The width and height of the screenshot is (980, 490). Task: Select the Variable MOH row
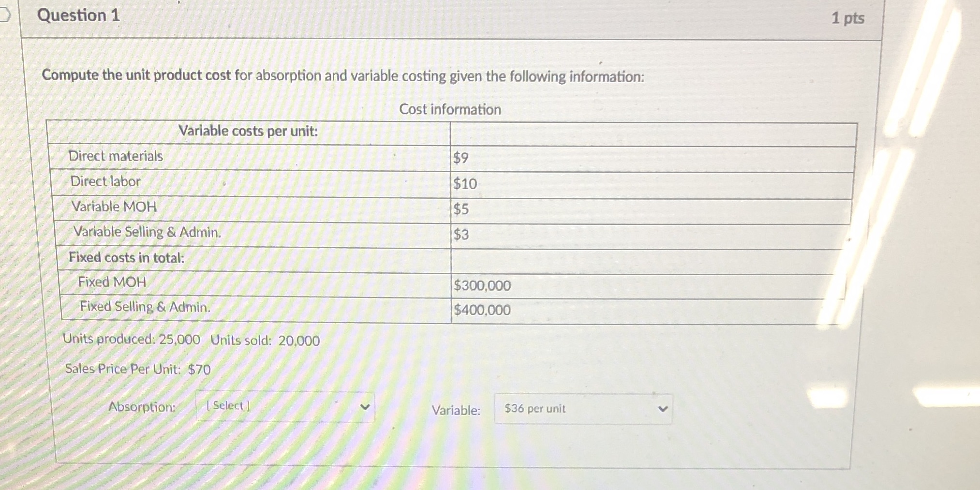pos(114,207)
